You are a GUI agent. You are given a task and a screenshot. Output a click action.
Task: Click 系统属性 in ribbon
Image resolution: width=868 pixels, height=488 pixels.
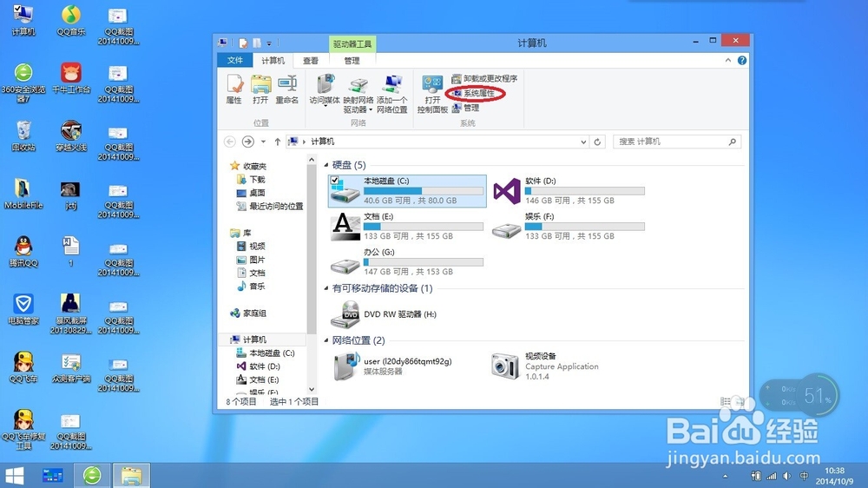coord(474,93)
